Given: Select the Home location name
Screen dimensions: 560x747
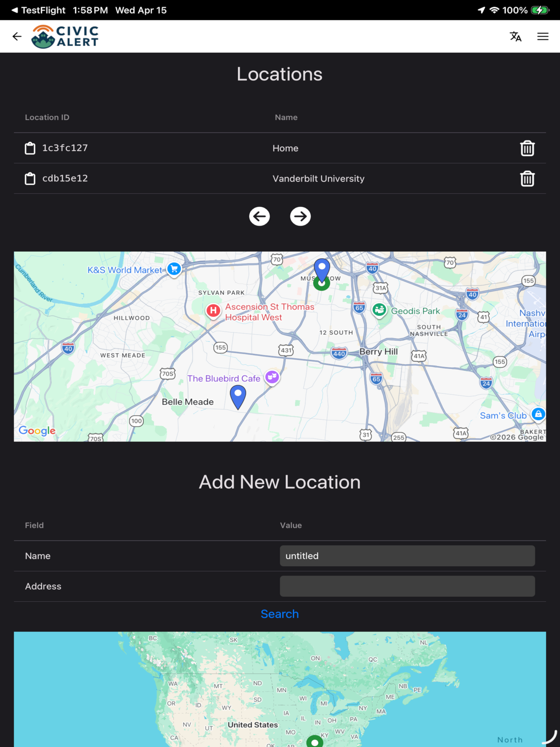Looking at the screenshot, I should pyautogui.click(x=286, y=148).
